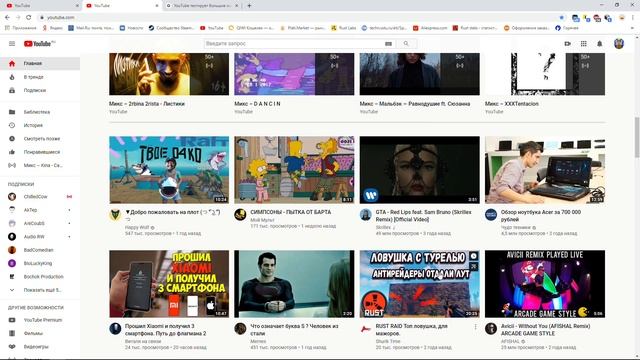This screenshot has height=360, width=640.
Task: Click the YouTube logo in header
Action: click(39, 44)
